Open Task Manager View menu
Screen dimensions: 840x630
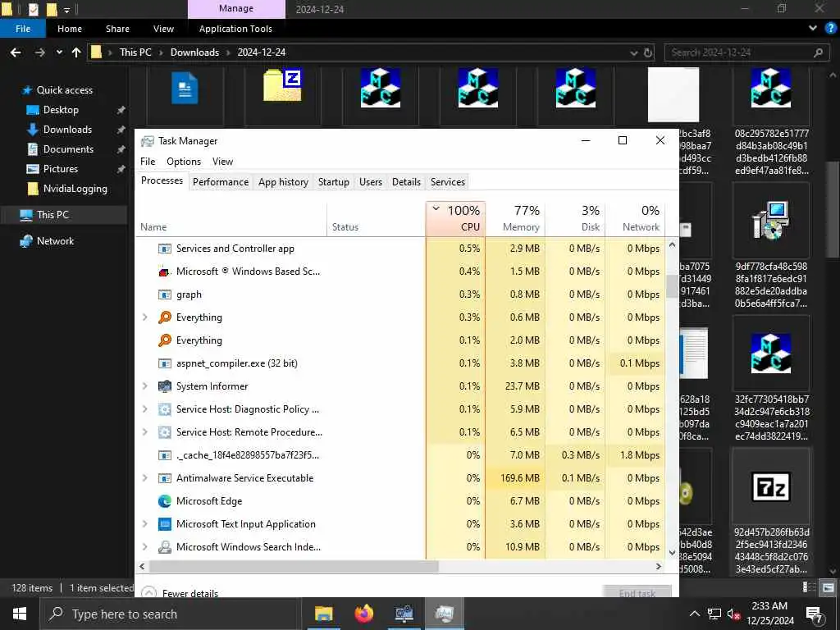coord(223,162)
